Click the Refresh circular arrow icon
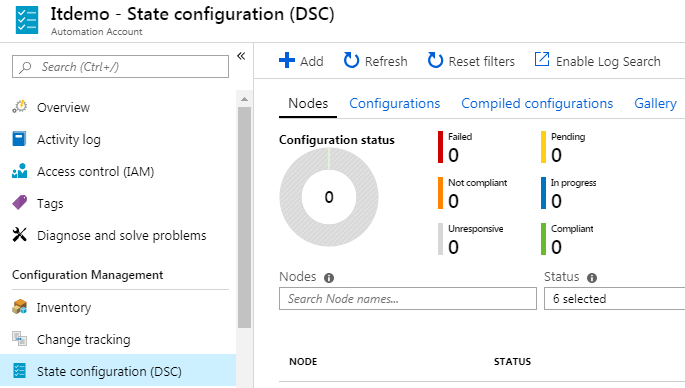This screenshot has width=685, height=388. (x=351, y=60)
